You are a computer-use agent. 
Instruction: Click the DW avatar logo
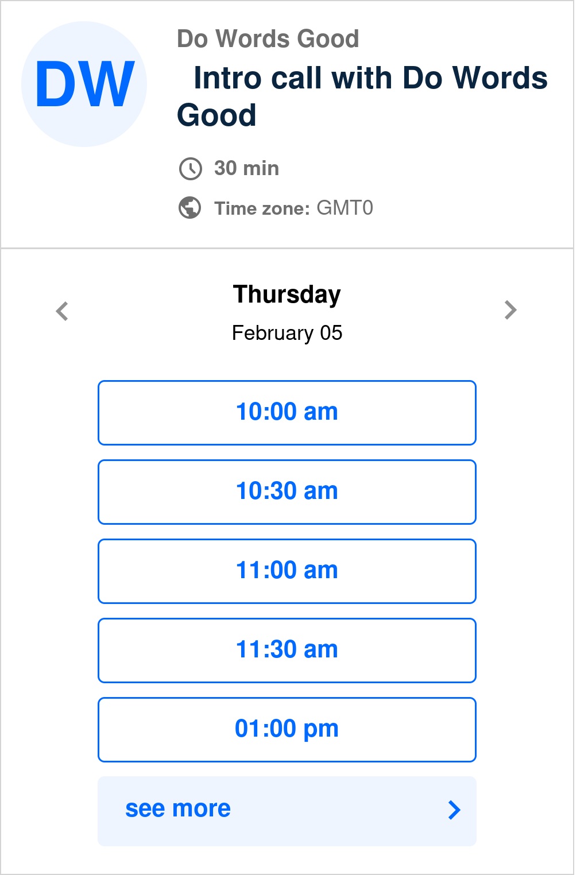84,84
